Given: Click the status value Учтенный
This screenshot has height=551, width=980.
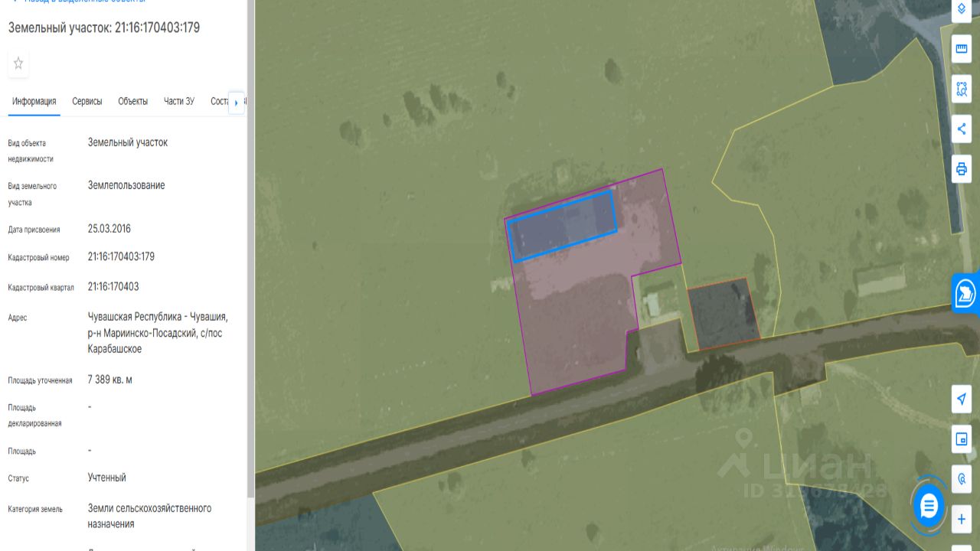Looking at the screenshot, I should click(107, 478).
